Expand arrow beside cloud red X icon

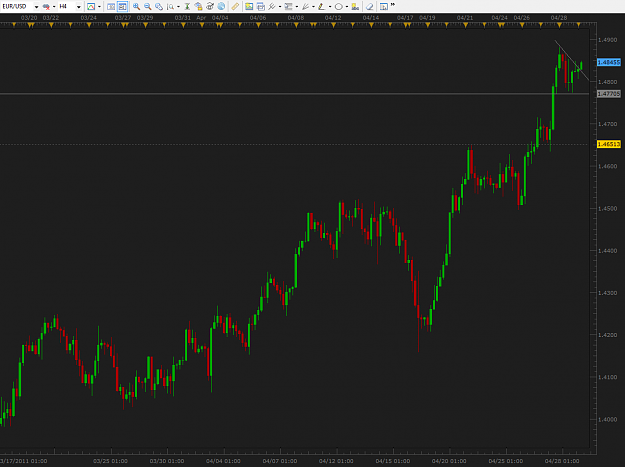click(54, 7)
